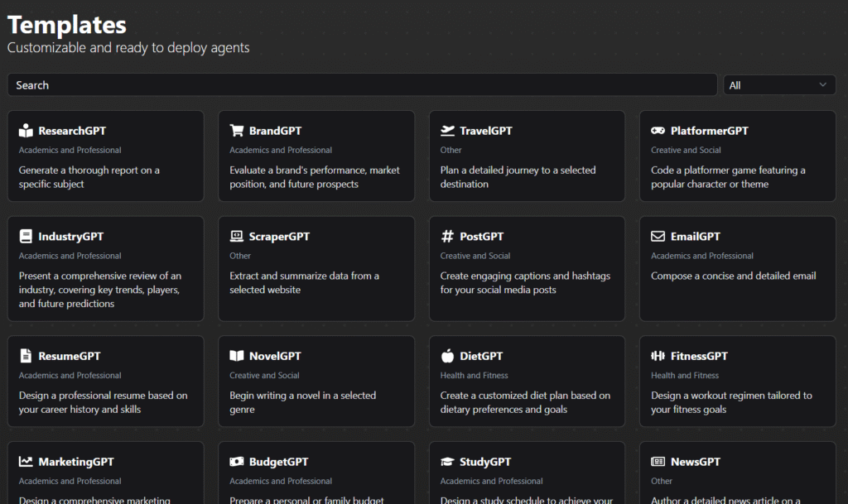Viewport: 848px width, 504px height.
Task: Click 'Academics and Professional' label under EmailGPT
Action: pyautogui.click(x=702, y=256)
